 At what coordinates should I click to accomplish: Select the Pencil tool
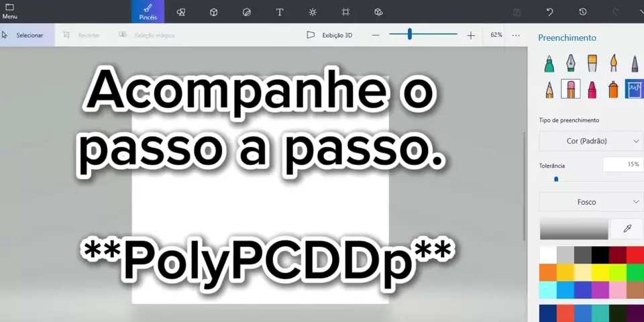(x=549, y=89)
